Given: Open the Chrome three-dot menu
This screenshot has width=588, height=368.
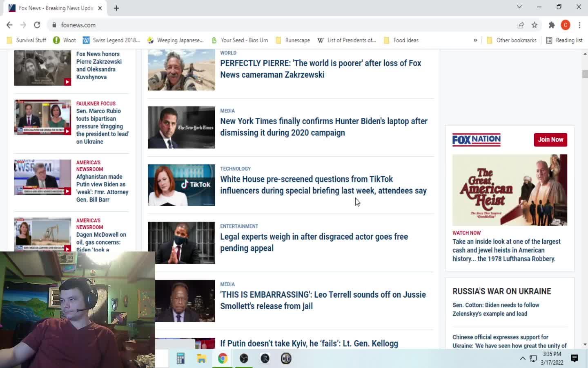Looking at the screenshot, I should [579, 25].
